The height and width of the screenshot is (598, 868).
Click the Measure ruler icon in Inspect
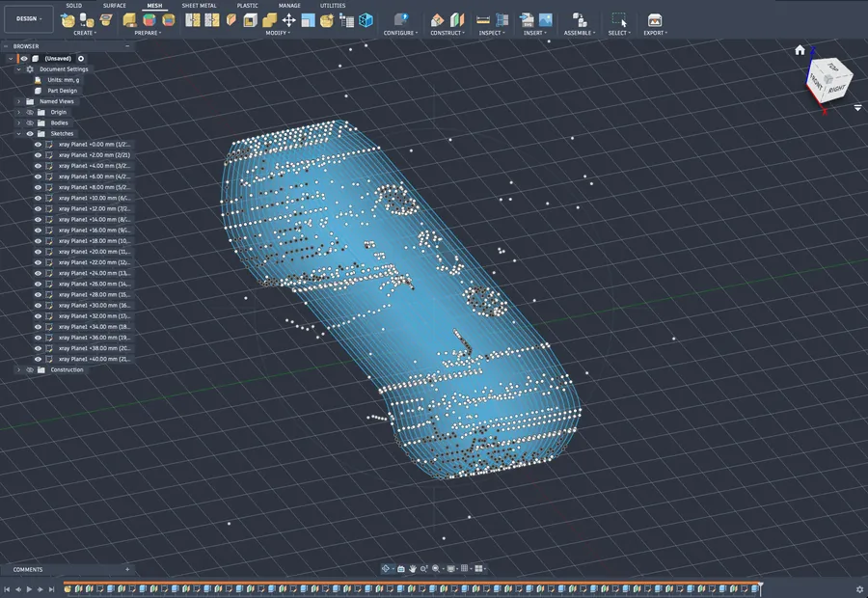click(483, 20)
